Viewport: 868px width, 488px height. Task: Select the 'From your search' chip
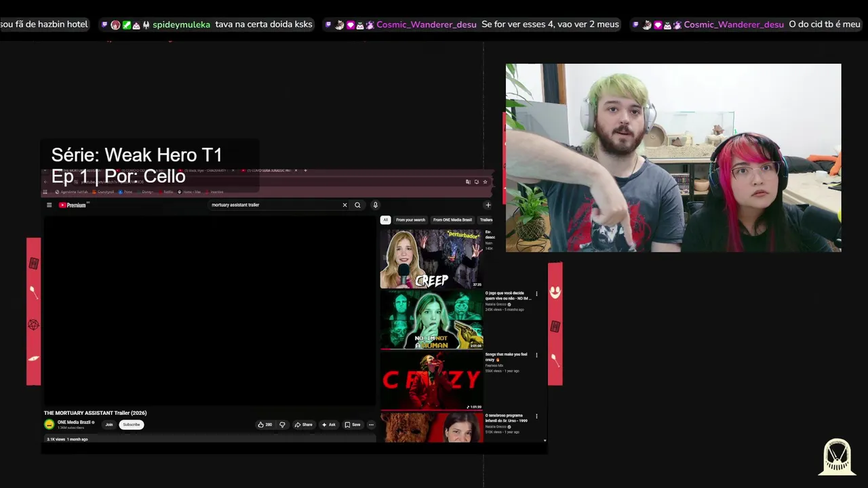410,220
